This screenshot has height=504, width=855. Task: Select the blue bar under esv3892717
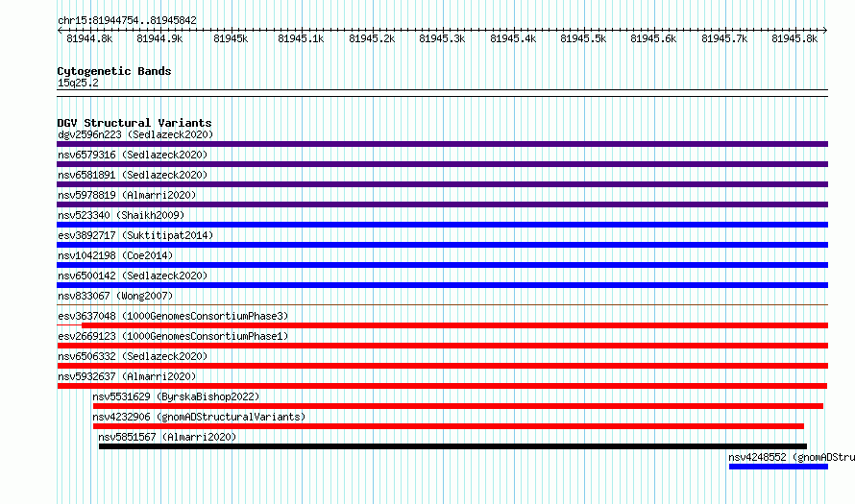coord(442,245)
